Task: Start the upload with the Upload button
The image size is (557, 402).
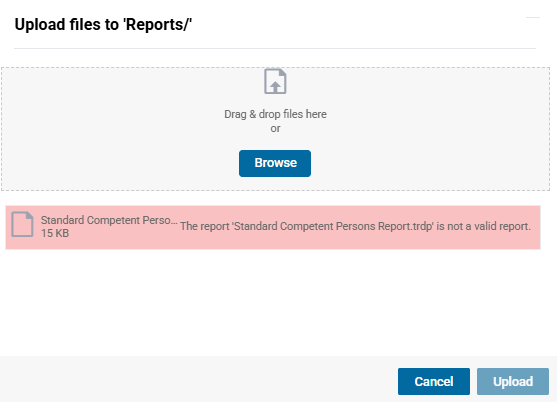Action: (x=513, y=381)
